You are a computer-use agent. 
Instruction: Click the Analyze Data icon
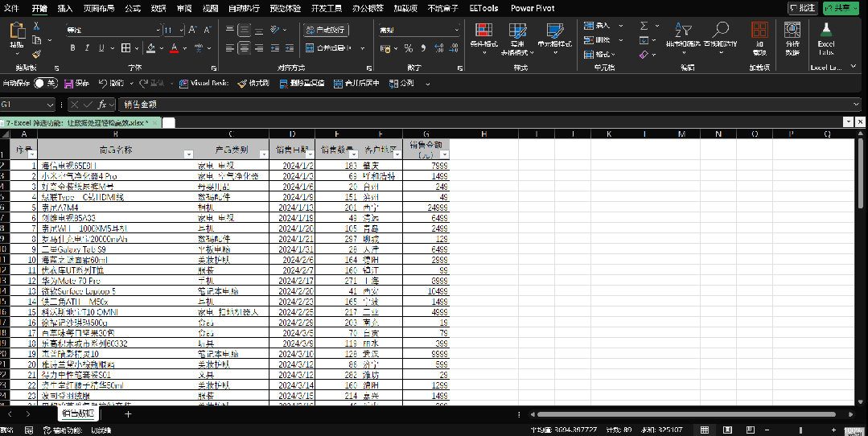click(792, 38)
